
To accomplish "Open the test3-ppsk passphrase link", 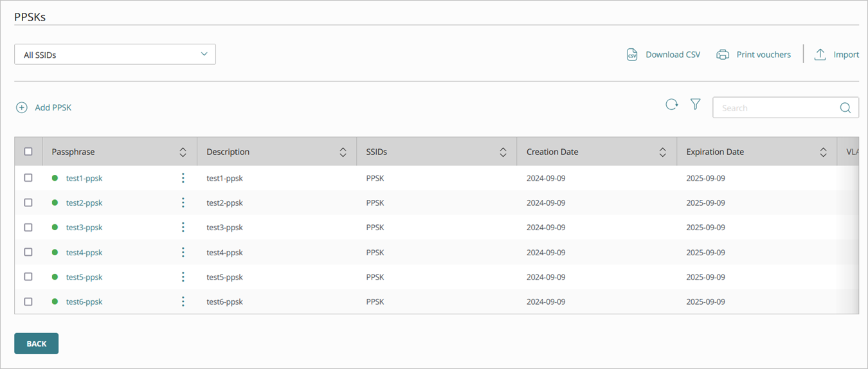I will [x=84, y=228].
